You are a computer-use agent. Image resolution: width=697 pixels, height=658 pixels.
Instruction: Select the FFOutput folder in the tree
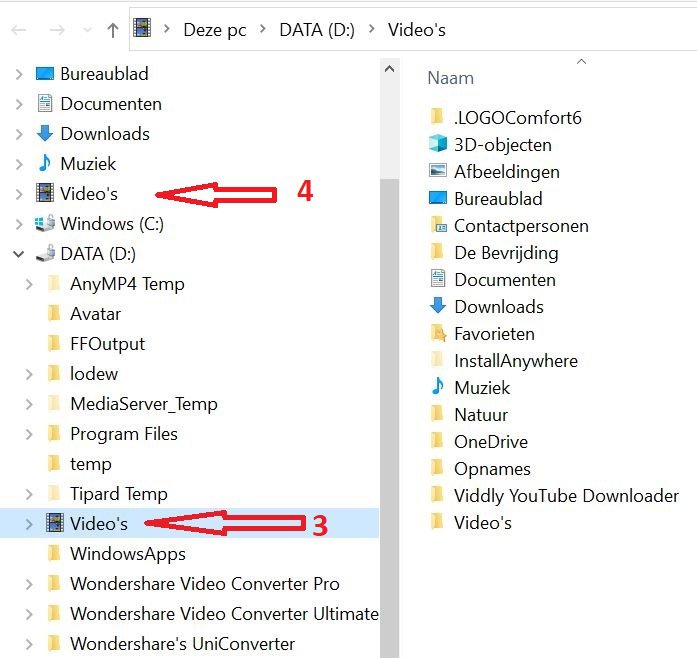point(107,344)
